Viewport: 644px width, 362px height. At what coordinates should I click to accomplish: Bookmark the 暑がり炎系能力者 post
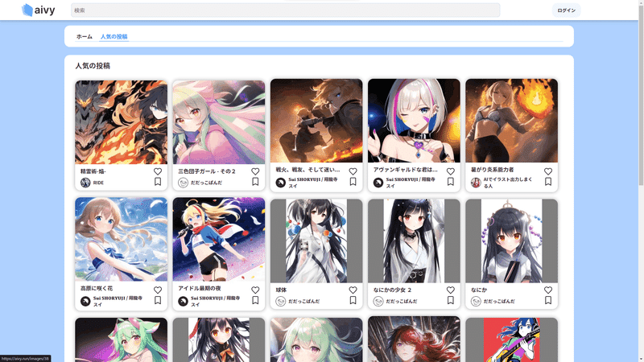[x=548, y=182]
